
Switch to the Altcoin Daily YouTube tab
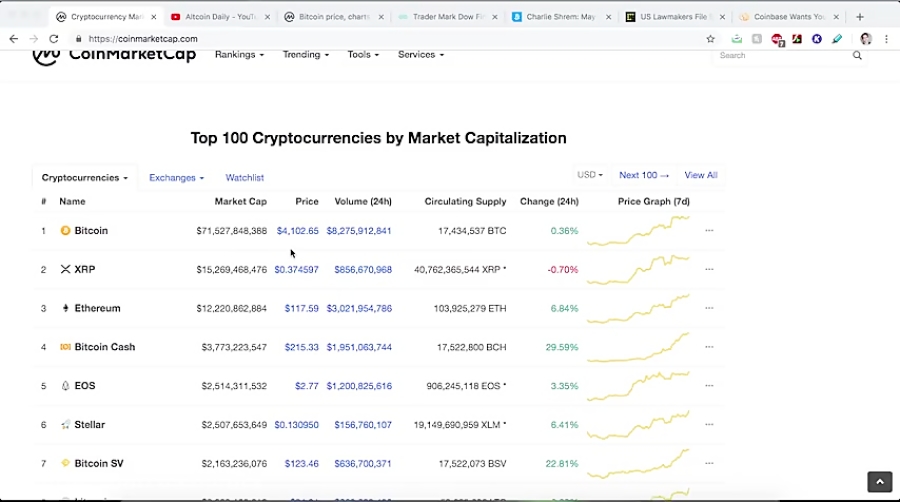[x=220, y=17]
